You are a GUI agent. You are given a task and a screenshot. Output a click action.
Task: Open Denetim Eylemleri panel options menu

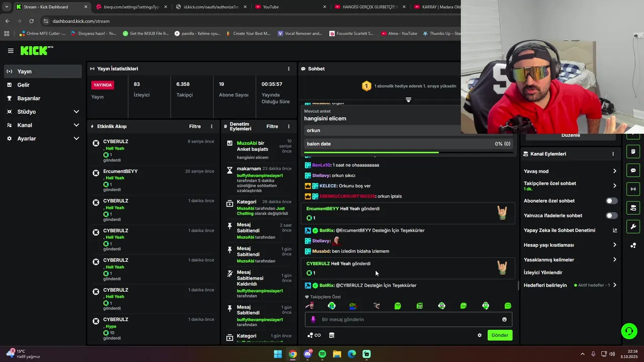pos(289,127)
